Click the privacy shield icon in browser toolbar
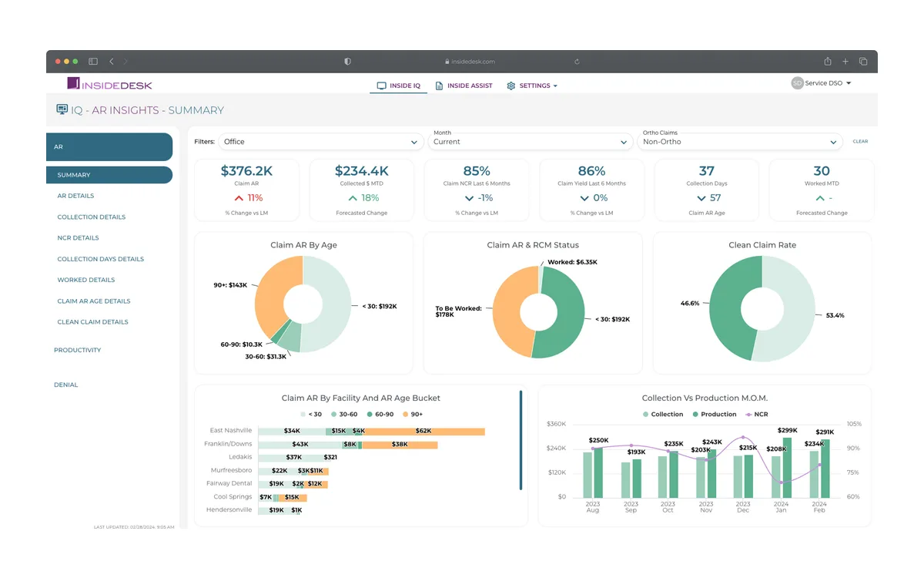The height and width of the screenshot is (578, 924). (x=347, y=62)
